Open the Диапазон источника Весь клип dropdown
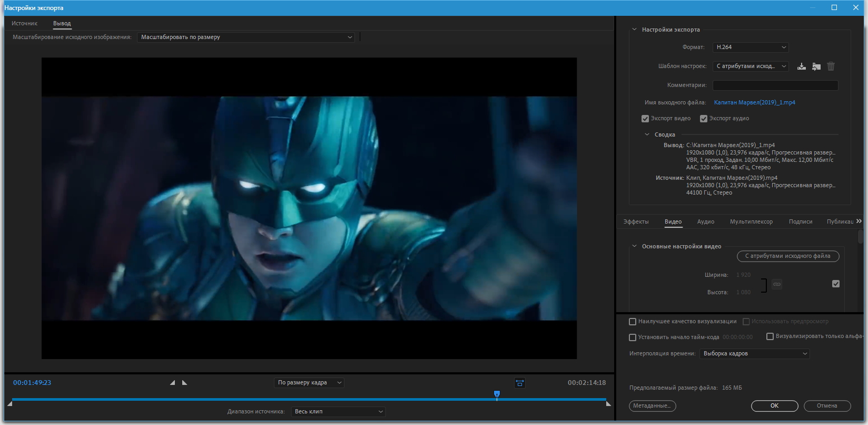Screen dimensions: 868x425 coord(338,412)
